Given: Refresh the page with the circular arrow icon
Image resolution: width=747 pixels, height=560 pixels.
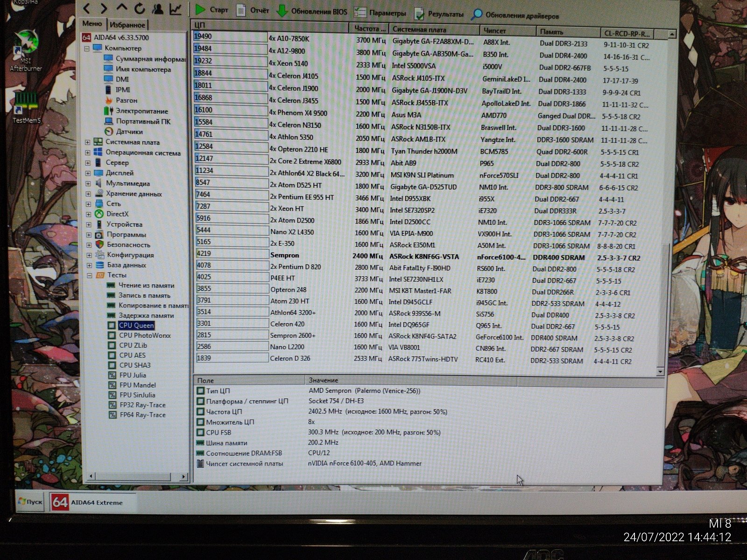Looking at the screenshot, I should 140,8.
